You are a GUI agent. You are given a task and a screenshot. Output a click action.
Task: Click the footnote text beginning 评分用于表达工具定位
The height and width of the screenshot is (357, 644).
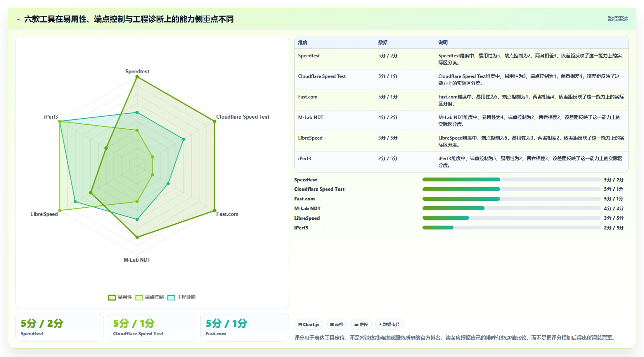(455, 338)
